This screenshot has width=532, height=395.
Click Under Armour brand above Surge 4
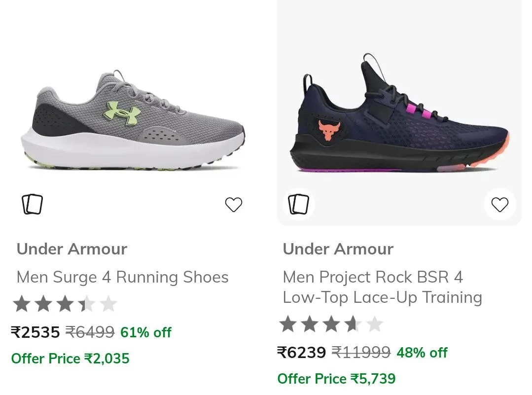point(72,249)
